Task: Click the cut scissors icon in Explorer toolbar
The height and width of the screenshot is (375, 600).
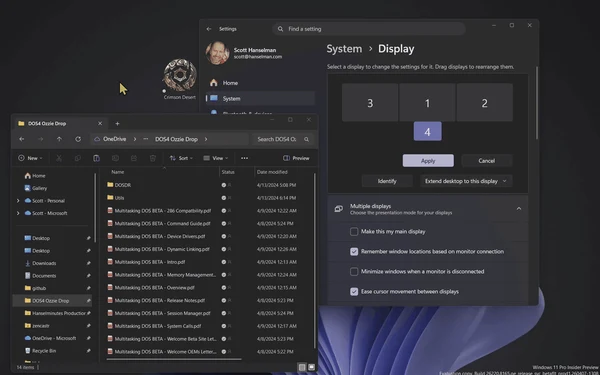Action: (59, 158)
